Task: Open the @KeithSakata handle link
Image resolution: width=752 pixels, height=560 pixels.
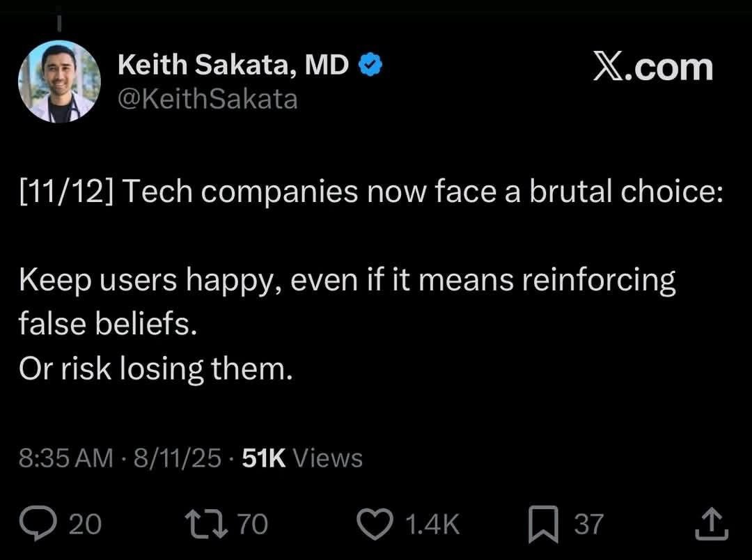Action: click(x=207, y=99)
